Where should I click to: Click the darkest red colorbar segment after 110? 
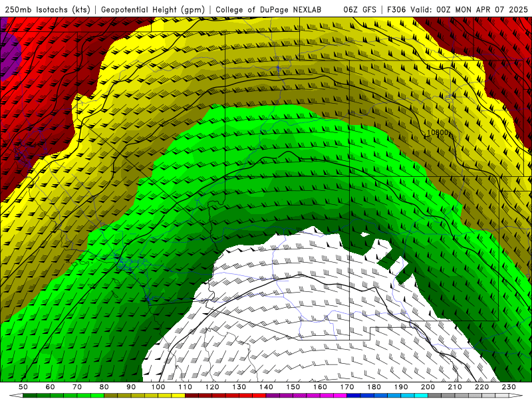coord(192,396)
